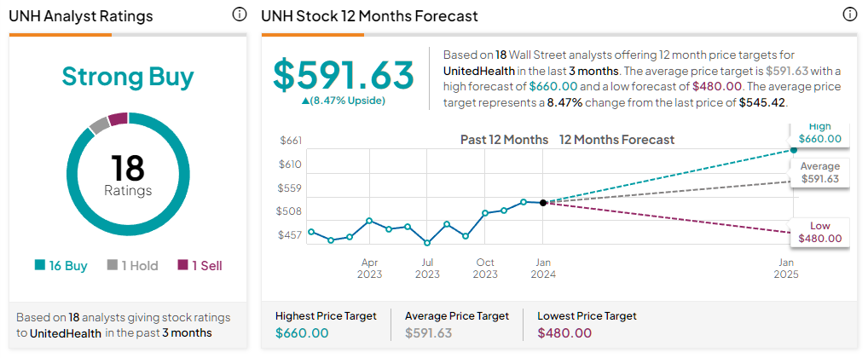Click the high forecast endpoint dot
The width and height of the screenshot is (868, 358).
(794, 150)
